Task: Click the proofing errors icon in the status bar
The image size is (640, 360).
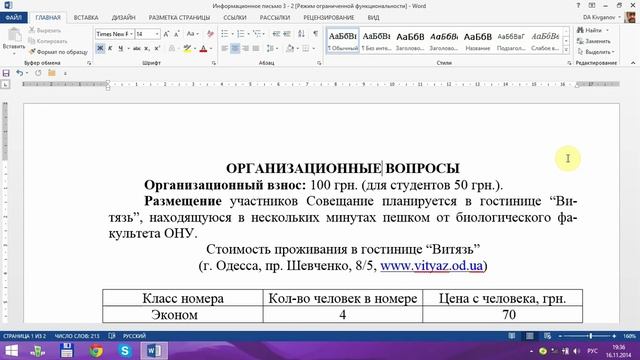Action: tap(112, 336)
